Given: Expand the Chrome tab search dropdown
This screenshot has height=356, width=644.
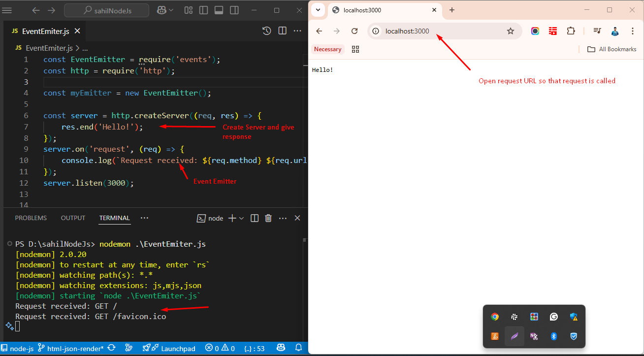Looking at the screenshot, I should pos(318,10).
